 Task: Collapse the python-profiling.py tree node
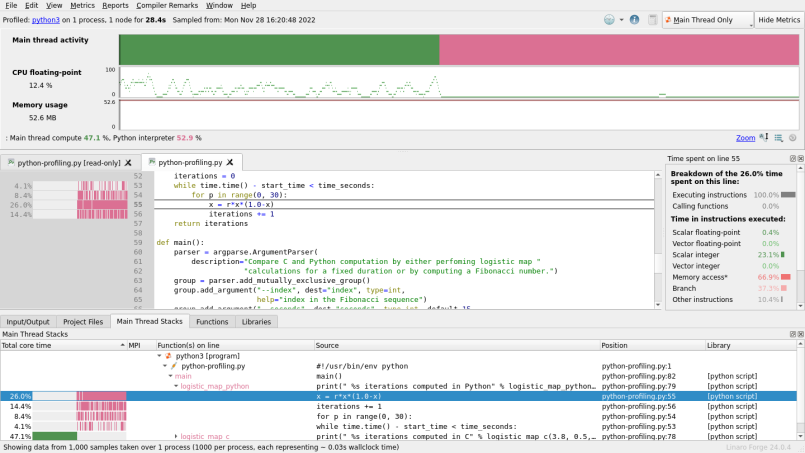[165, 366]
